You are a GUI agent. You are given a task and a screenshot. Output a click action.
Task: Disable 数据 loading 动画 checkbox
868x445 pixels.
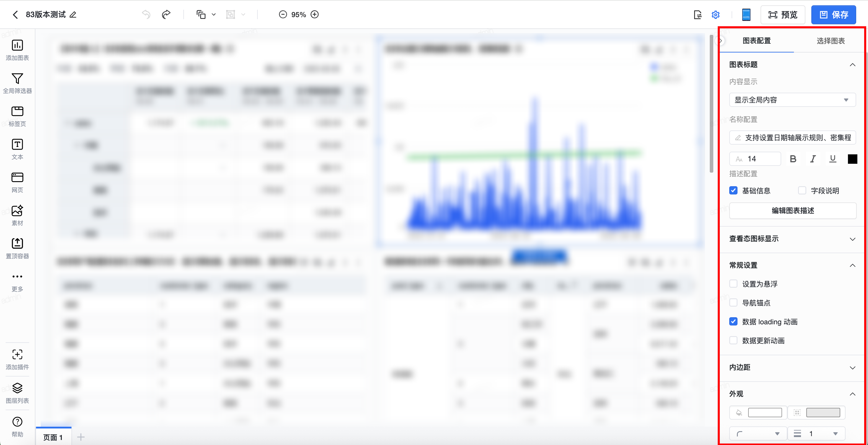click(x=733, y=321)
